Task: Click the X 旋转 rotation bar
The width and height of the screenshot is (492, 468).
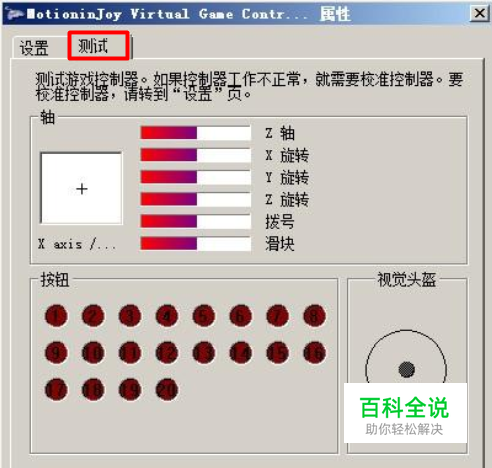Action: point(196,155)
